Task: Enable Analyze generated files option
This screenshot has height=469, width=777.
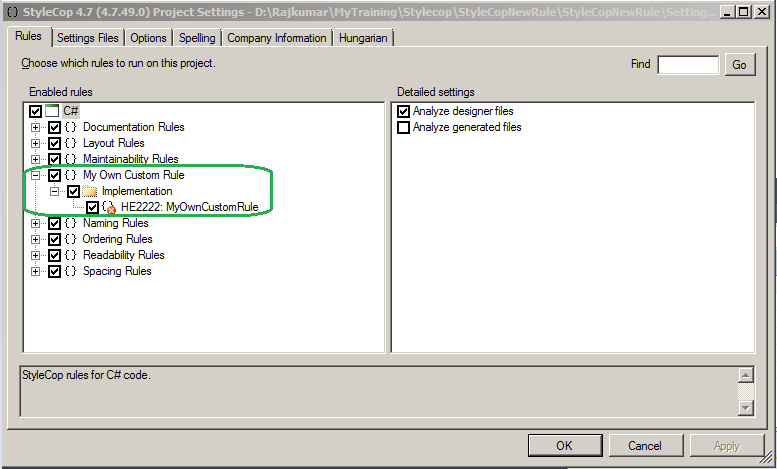Action: tap(403, 127)
